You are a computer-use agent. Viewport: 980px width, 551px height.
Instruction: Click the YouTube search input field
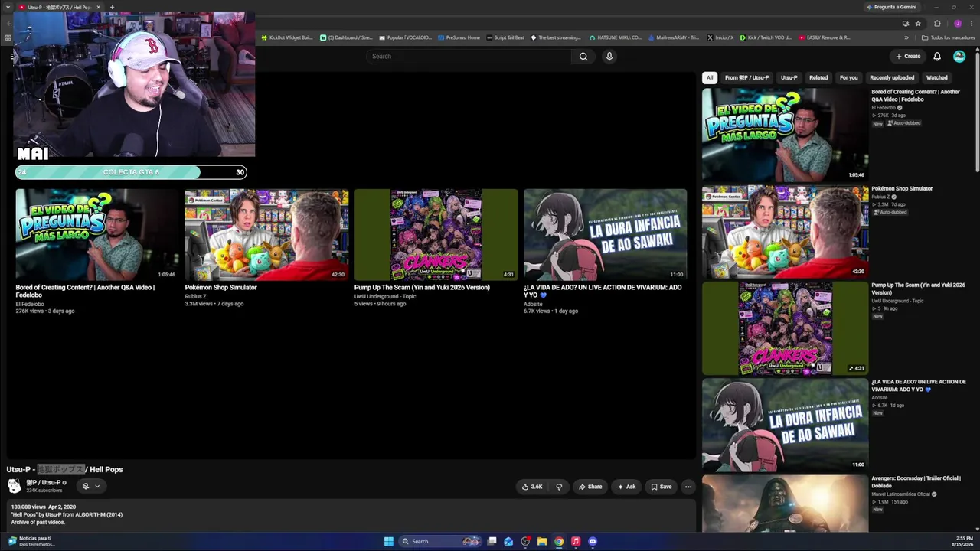[469, 56]
